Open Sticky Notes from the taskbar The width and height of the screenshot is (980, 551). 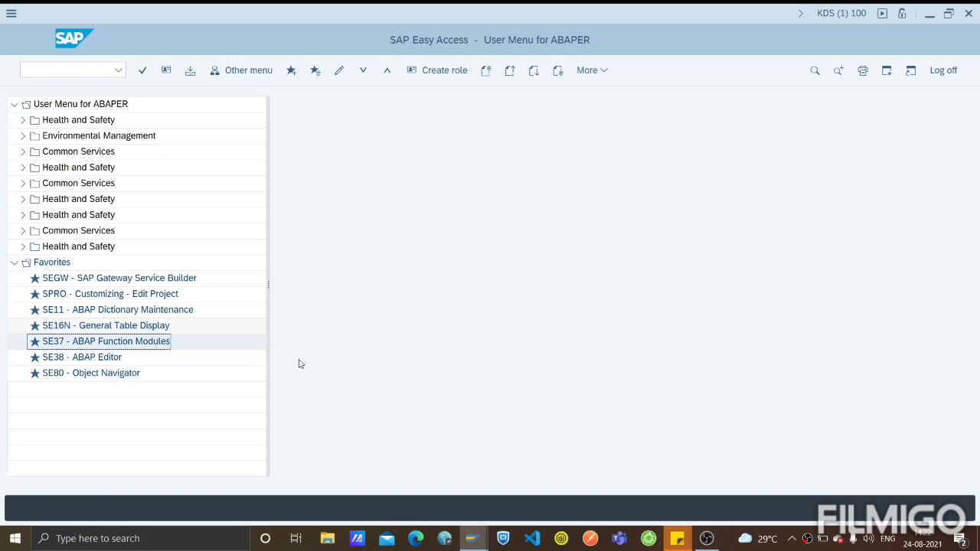click(x=678, y=538)
